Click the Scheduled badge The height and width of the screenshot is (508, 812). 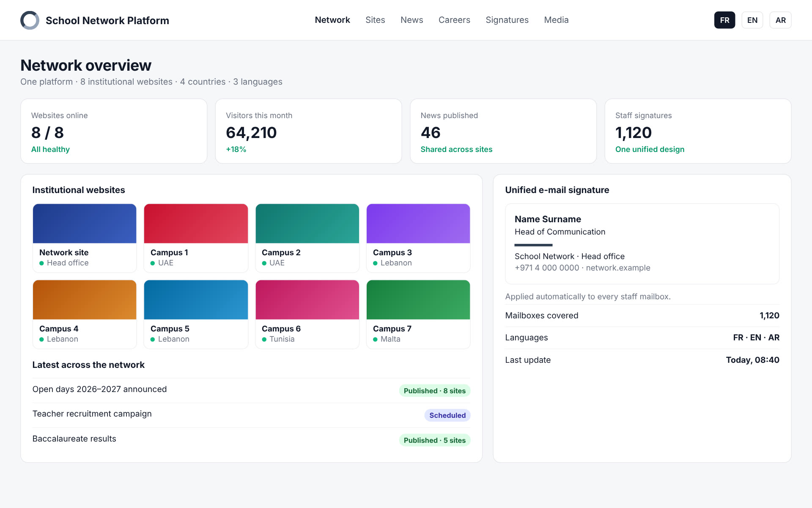[447, 415]
